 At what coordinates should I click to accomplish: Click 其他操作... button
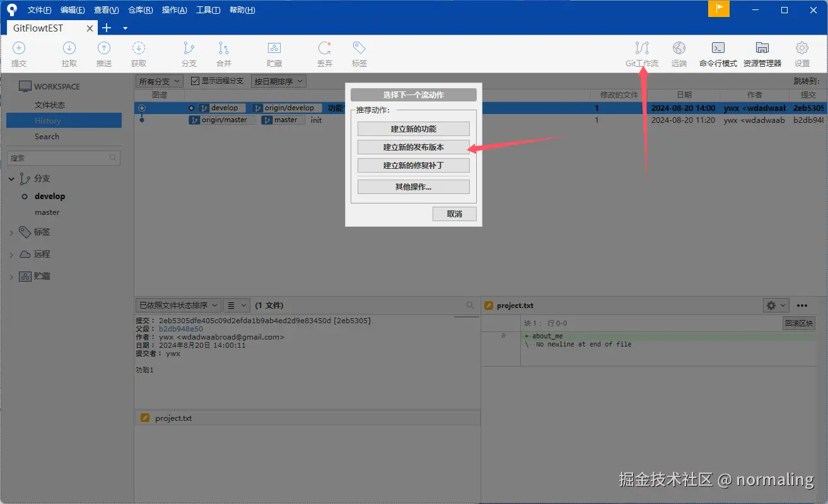coord(414,187)
